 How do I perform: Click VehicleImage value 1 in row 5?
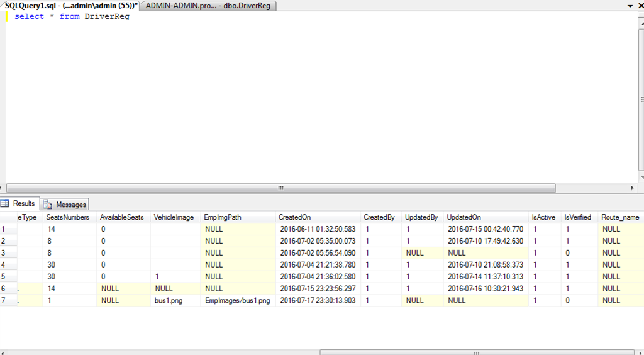pos(176,276)
